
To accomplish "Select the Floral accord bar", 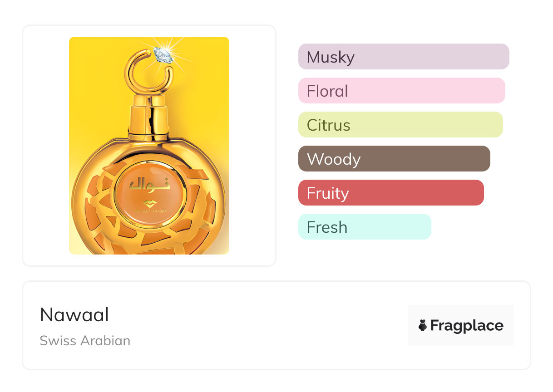I will 401,91.
